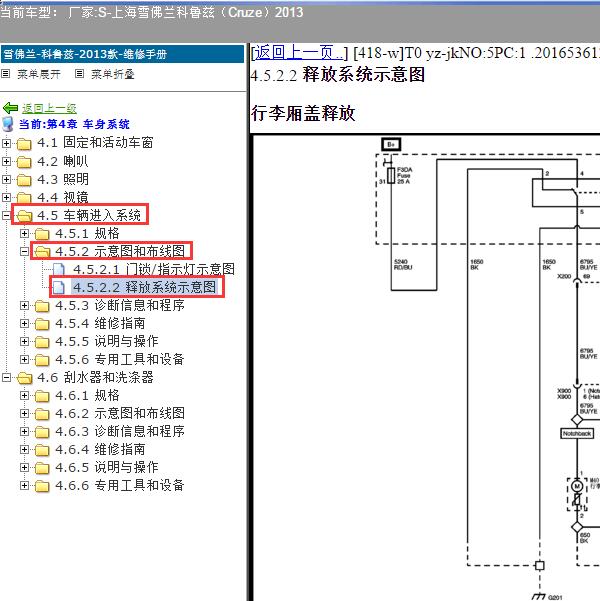
Task: Open 4.5.2.1 门锁/指示灯示意图 page
Action: (x=154, y=269)
